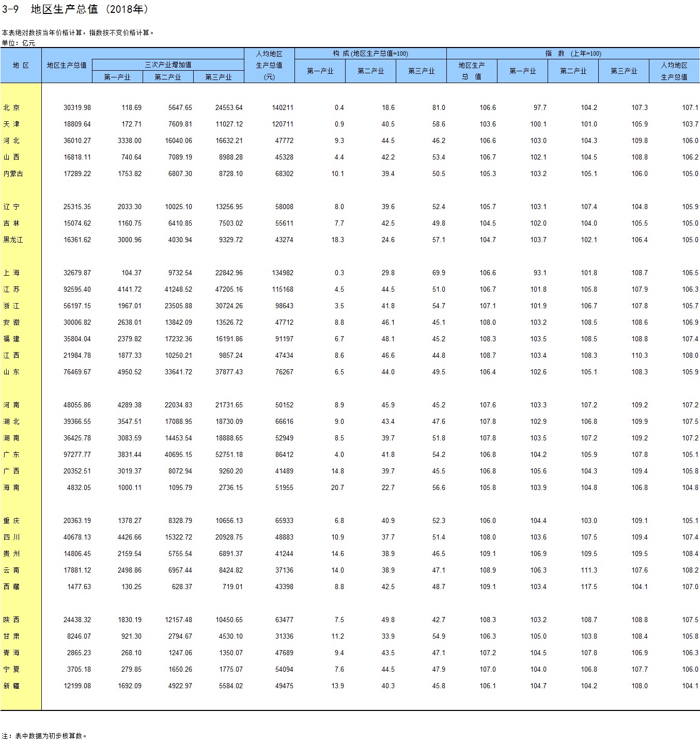
Task: Click the 内蒙古 row label
Action: point(13,173)
